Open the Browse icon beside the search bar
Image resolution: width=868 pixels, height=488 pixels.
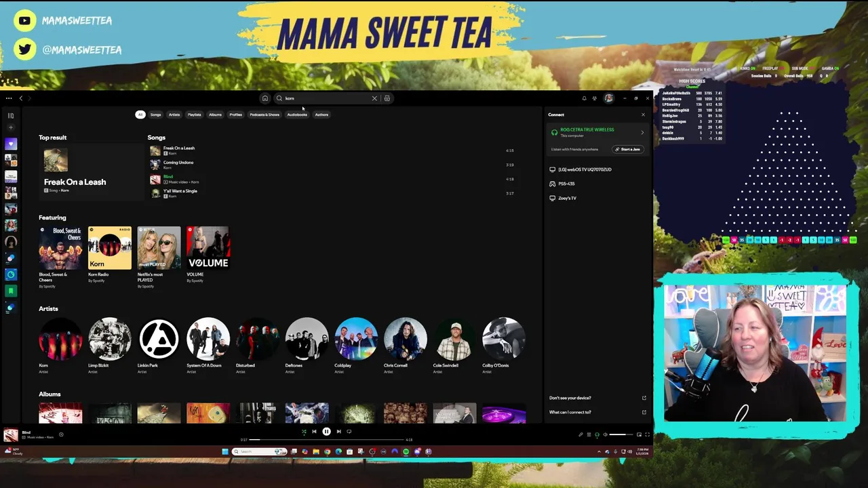click(387, 98)
